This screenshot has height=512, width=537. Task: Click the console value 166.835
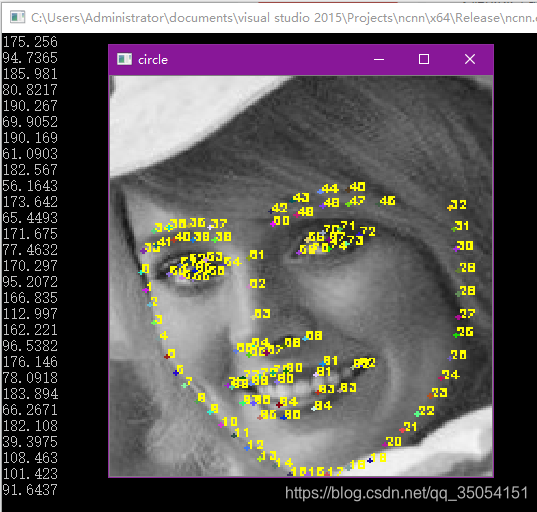(x=30, y=298)
